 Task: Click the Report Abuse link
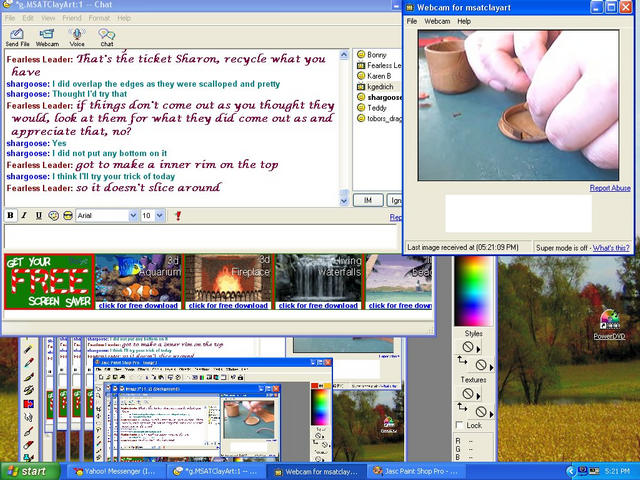[610, 188]
